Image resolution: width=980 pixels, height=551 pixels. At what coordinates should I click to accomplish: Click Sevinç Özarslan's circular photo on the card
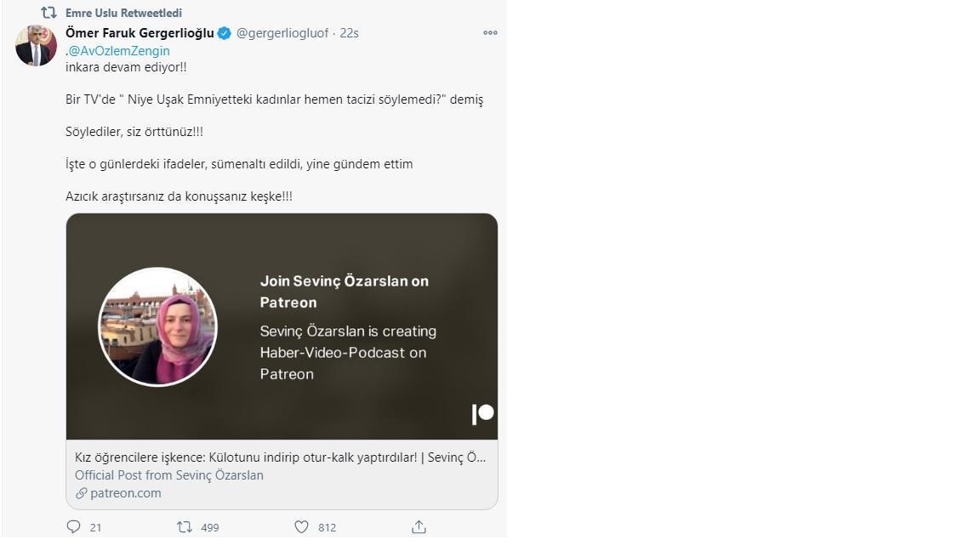tap(157, 327)
